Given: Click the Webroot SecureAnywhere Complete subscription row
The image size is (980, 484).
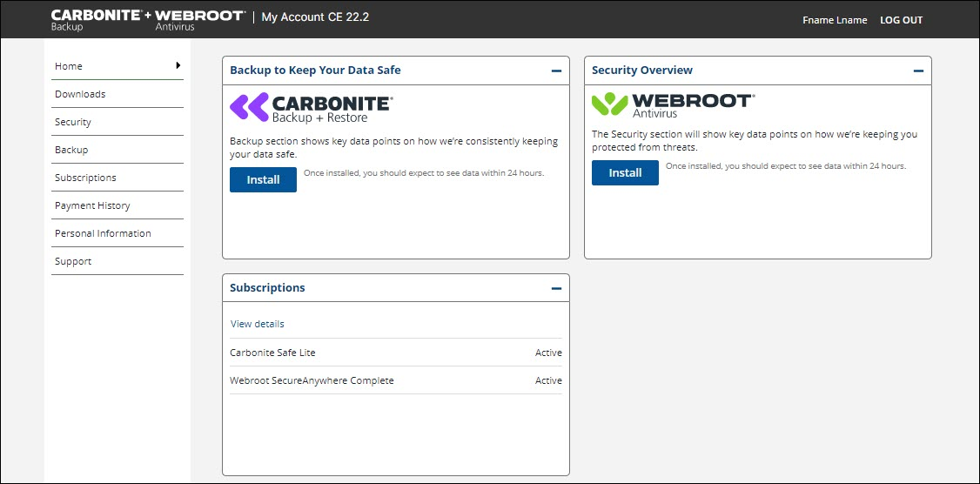Looking at the screenshot, I should [396, 380].
